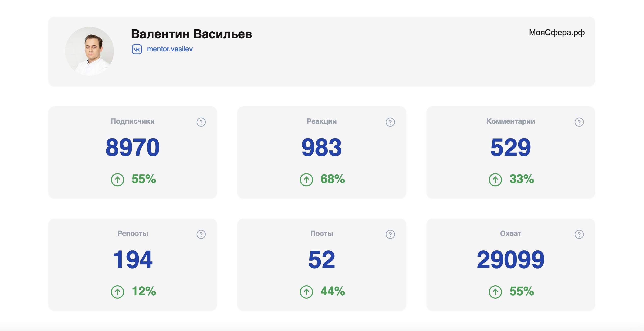
Task: Click the 529 comments value
Action: pyautogui.click(x=510, y=147)
